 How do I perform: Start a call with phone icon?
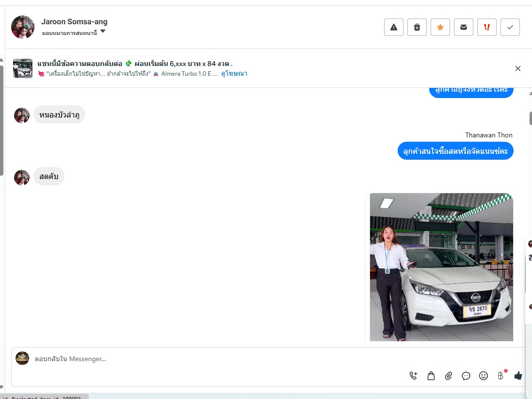[x=413, y=376]
